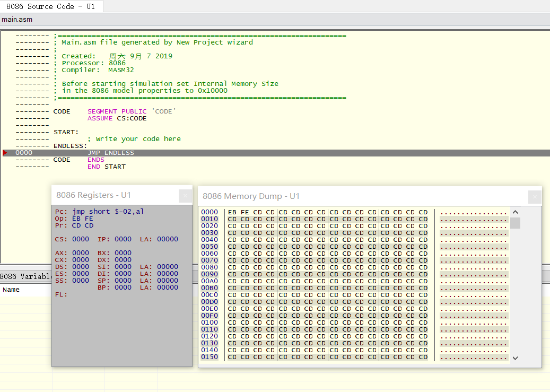The height and width of the screenshot is (392, 550).
Task: Close the 8086 Memory Dump - U1 panel
Action: (534, 196)
